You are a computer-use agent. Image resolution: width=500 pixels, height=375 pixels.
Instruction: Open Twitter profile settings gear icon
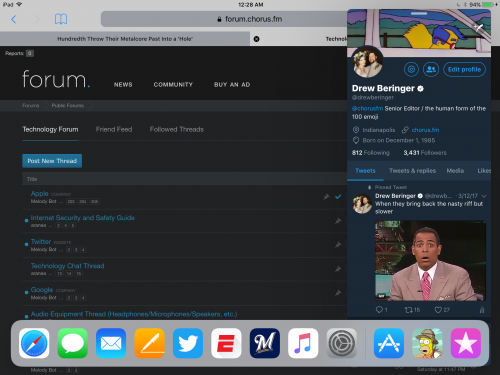(411, 69)
